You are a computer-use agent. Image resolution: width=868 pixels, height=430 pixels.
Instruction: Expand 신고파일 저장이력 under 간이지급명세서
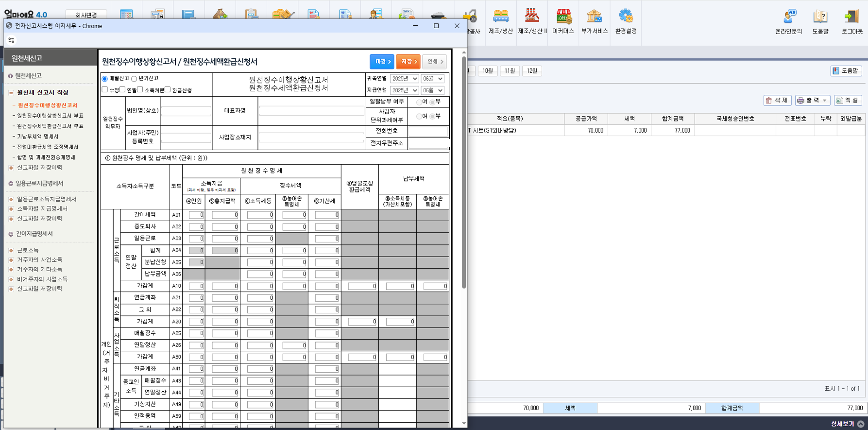pos(11,289)
